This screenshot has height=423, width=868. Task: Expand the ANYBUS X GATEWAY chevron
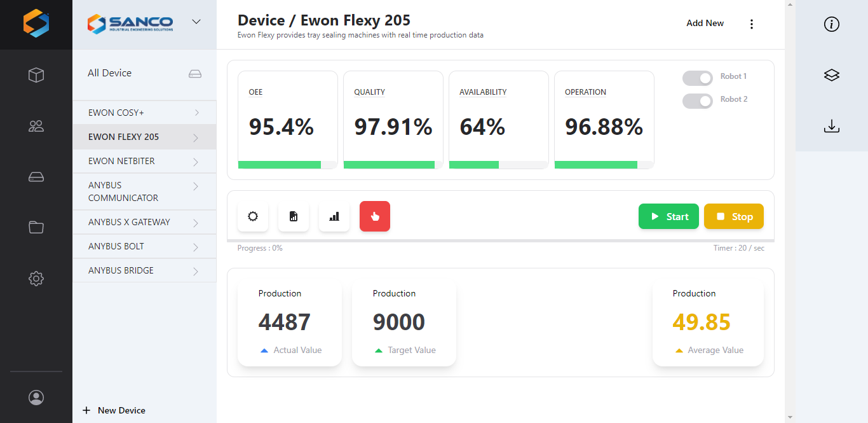click(x=196, y=223)
